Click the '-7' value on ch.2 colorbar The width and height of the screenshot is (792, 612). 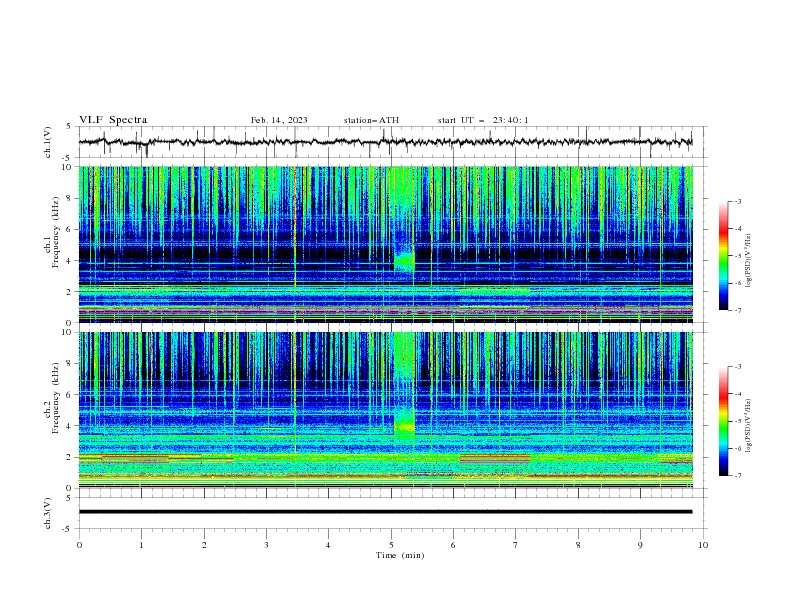737,476
